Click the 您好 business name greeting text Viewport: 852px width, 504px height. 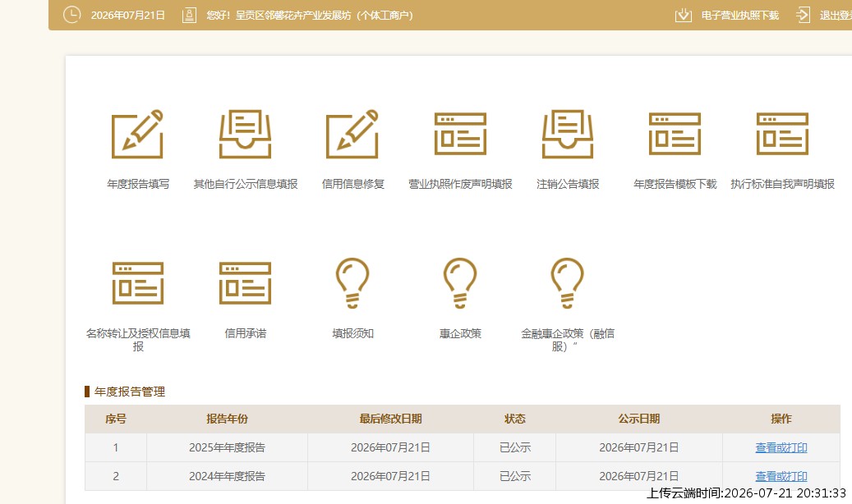click(x=310, y=16)
